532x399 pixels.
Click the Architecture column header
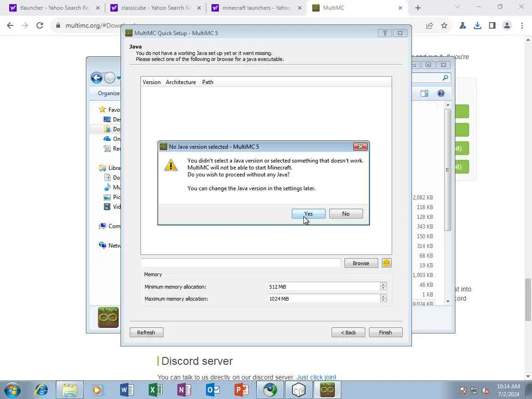click(x=181, y=82)
